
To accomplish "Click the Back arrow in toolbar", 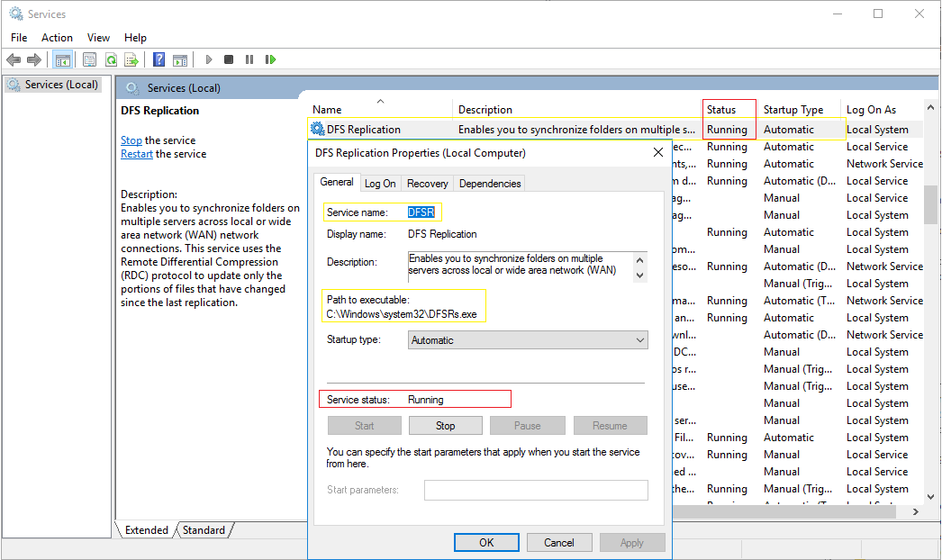I will (x=14, y=59).
